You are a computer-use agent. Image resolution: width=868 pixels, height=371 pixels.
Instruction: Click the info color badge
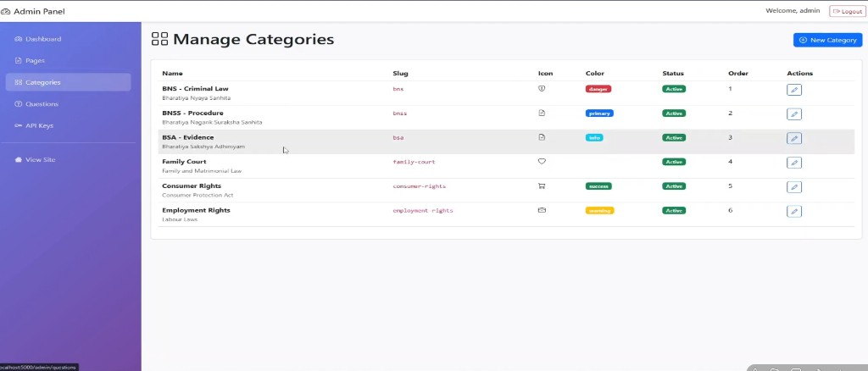[x=594, y=138]
